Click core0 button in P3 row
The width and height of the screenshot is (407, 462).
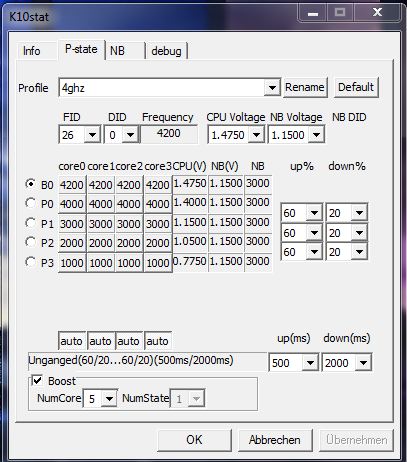72,263
